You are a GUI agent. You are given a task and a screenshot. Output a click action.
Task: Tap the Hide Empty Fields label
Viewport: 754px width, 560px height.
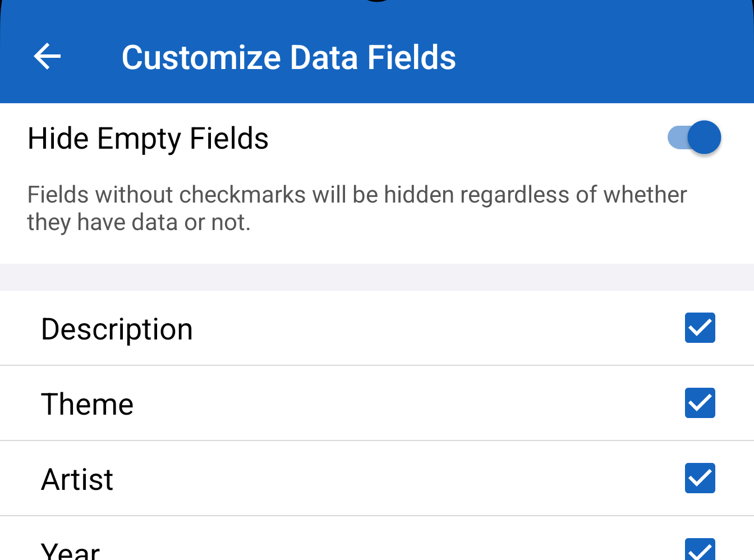(148, 139)
